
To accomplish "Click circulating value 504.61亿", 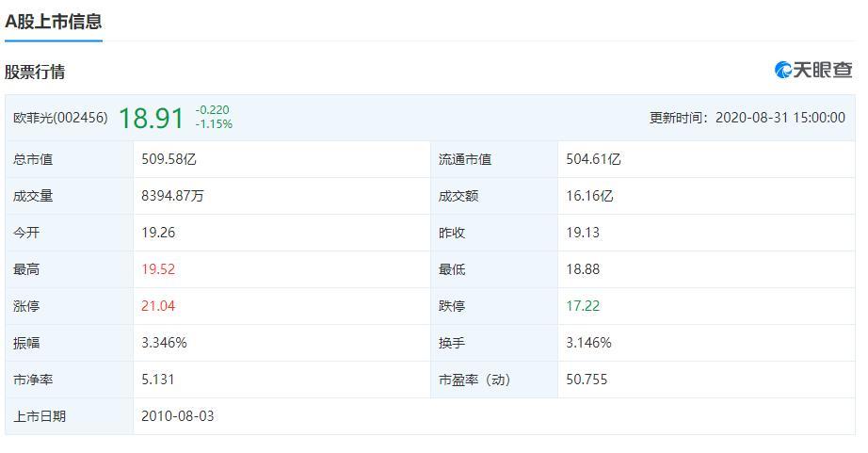I will [593, 159].
